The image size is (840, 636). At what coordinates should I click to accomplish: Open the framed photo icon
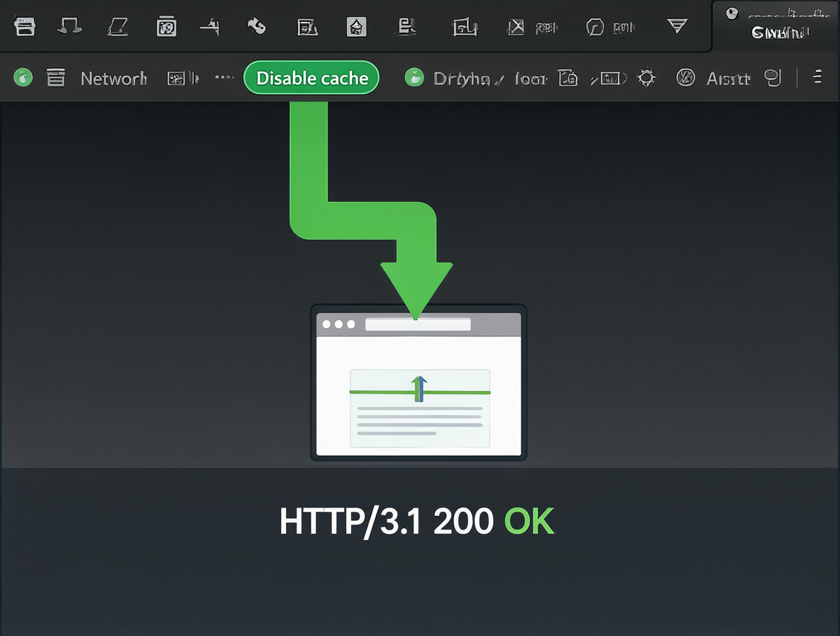166,26
